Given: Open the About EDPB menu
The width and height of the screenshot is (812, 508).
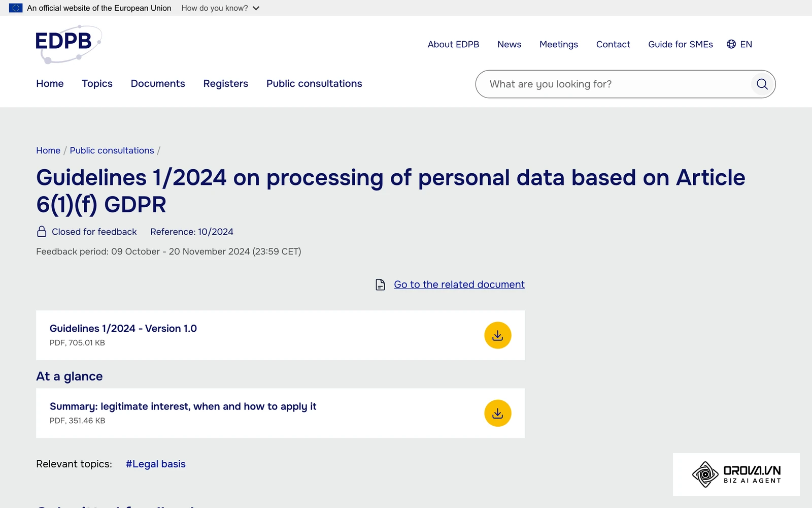Looking at the screenshot, I should click(453, 44).
